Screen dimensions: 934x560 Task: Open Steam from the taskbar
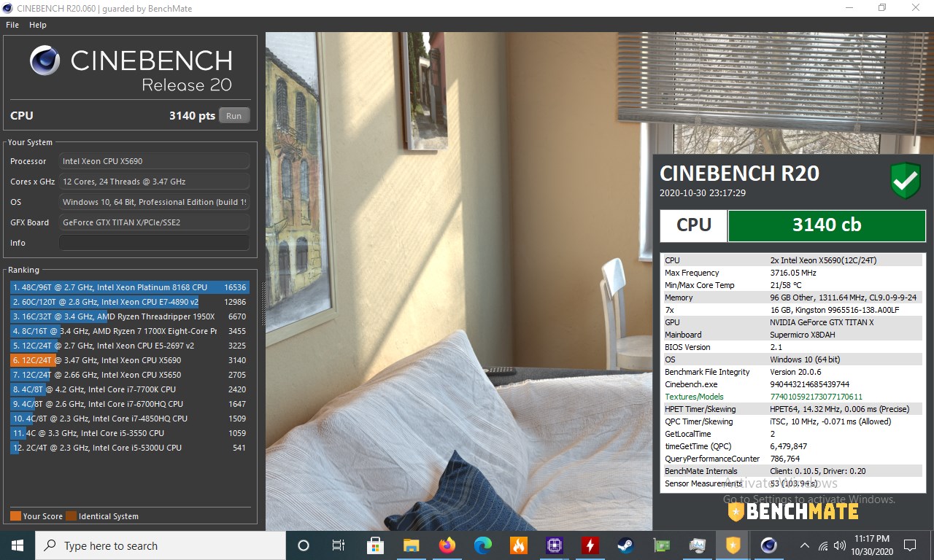tap(626, 545)
